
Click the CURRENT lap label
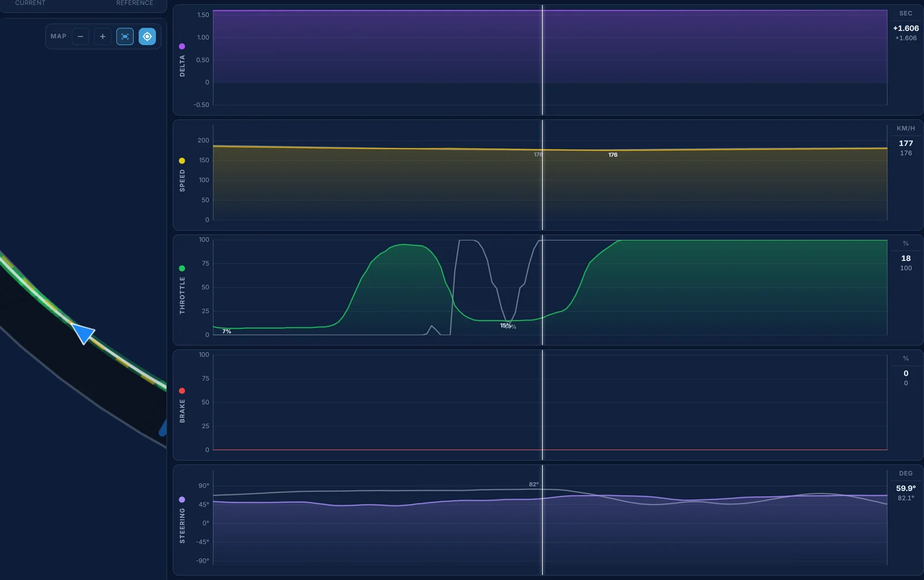pos(30,3)
